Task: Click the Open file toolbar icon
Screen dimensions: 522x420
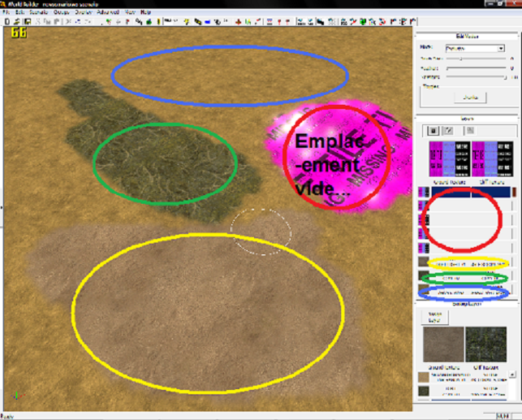Action: pyautogui.click(x=17, y=22)
